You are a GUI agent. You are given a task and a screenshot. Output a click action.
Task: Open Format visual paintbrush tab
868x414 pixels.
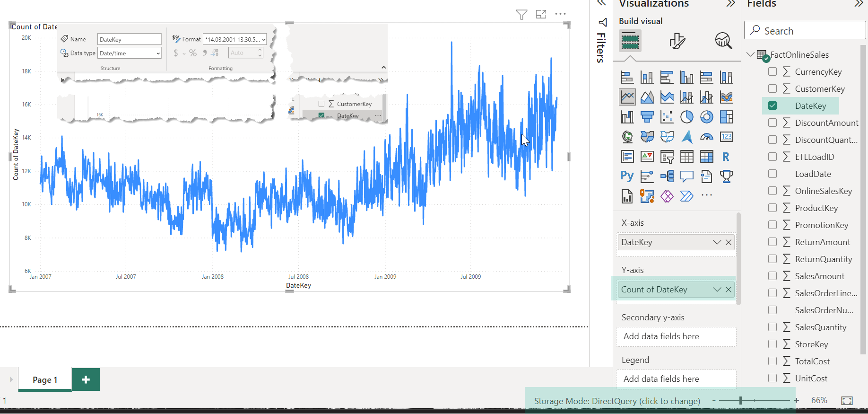[677, 41]
